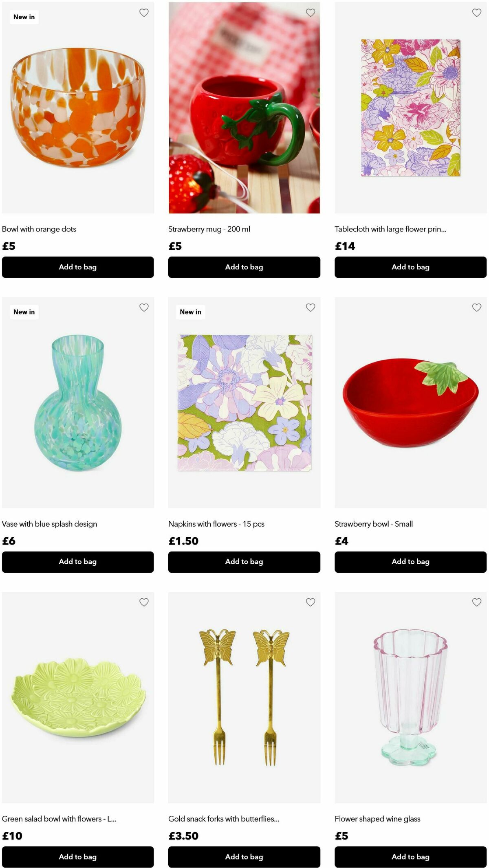
Task: Click heart icon on Strawberry mug
Action: [x=311, y=13]
